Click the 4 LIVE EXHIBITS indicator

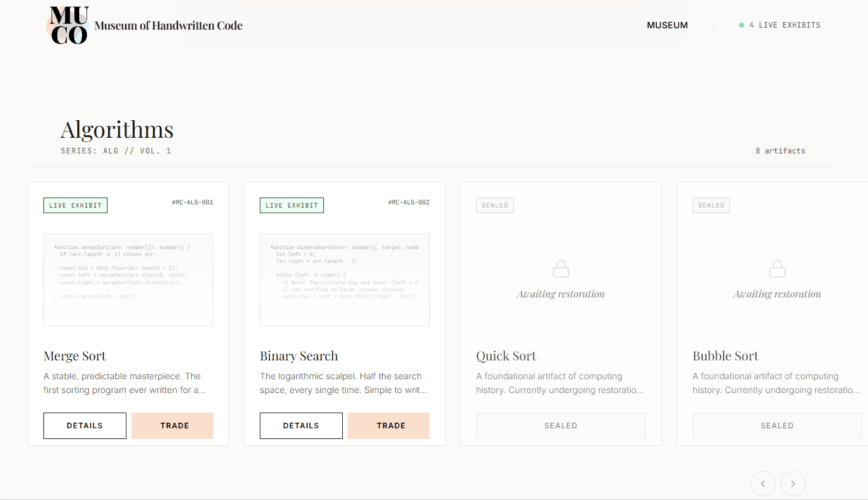click(785, 25)
